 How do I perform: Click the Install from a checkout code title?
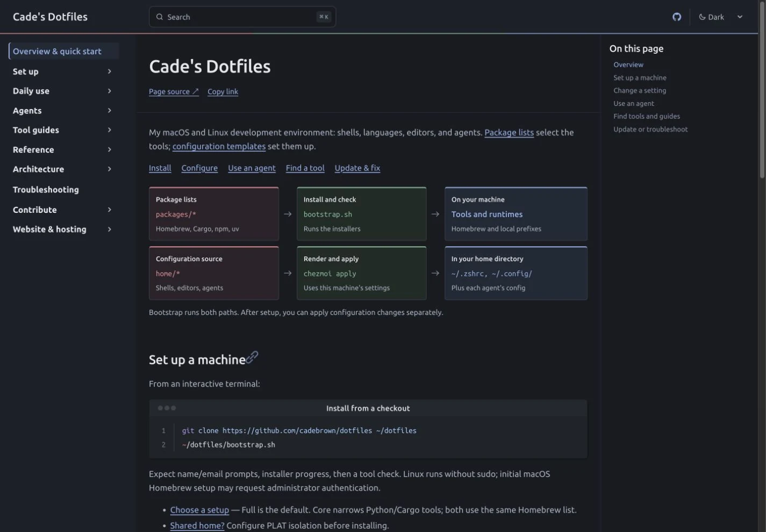click(368, 408)
